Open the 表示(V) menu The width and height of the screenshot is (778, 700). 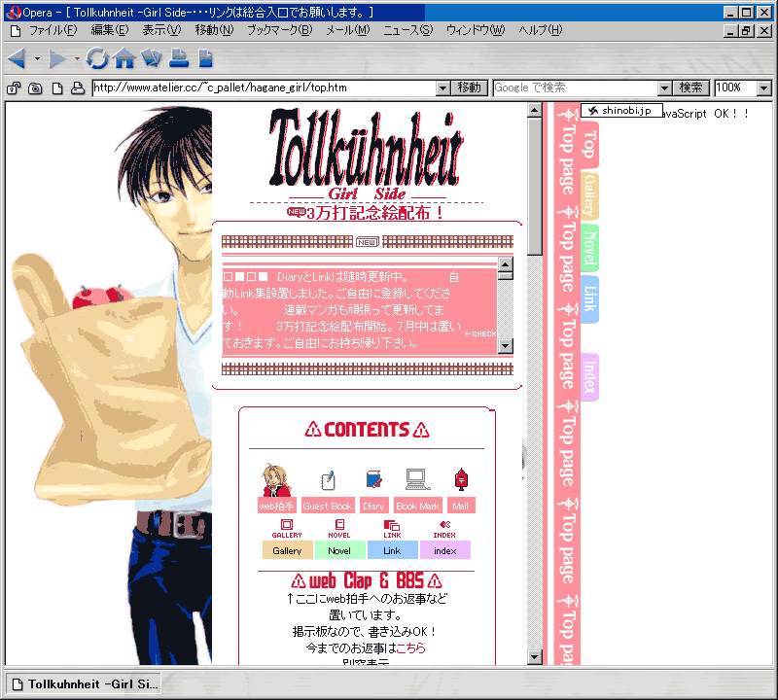161,30
